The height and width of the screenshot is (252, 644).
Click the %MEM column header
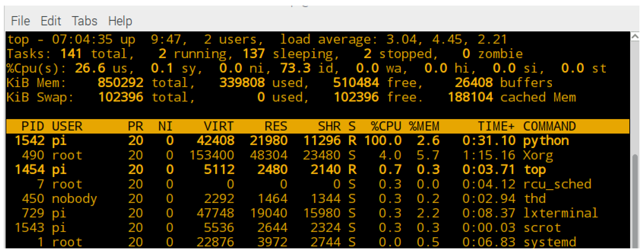tap(424, 126)
